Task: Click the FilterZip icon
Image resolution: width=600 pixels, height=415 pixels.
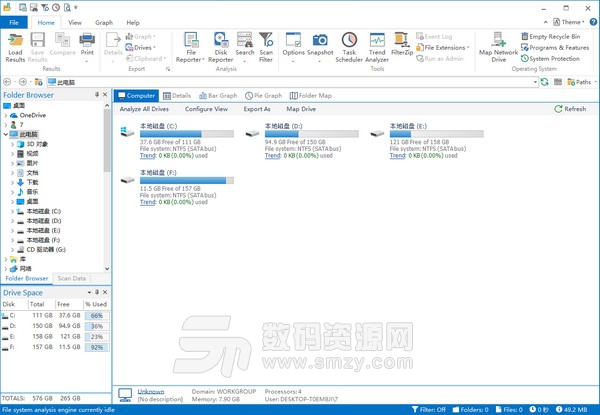Action: point(402,41)
